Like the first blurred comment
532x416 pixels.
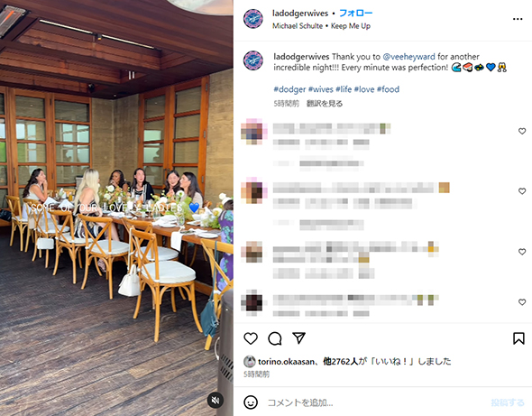(522, 131)
